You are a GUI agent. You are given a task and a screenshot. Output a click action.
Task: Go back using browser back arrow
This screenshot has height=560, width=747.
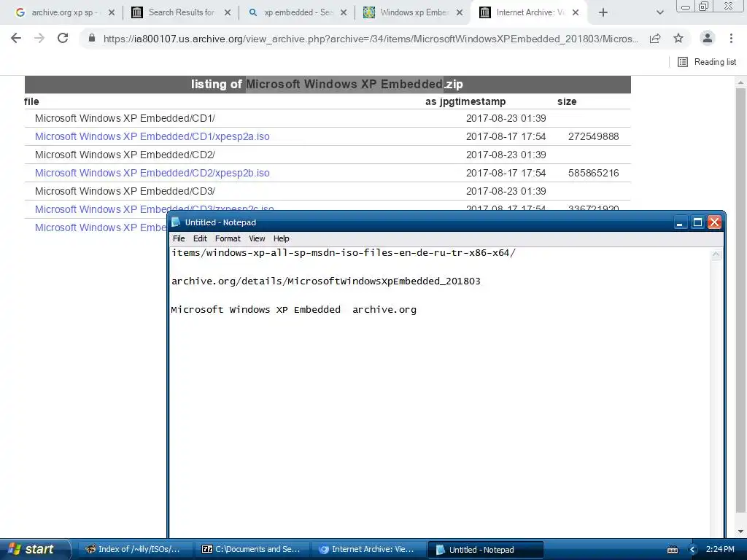tap(16, 38)
